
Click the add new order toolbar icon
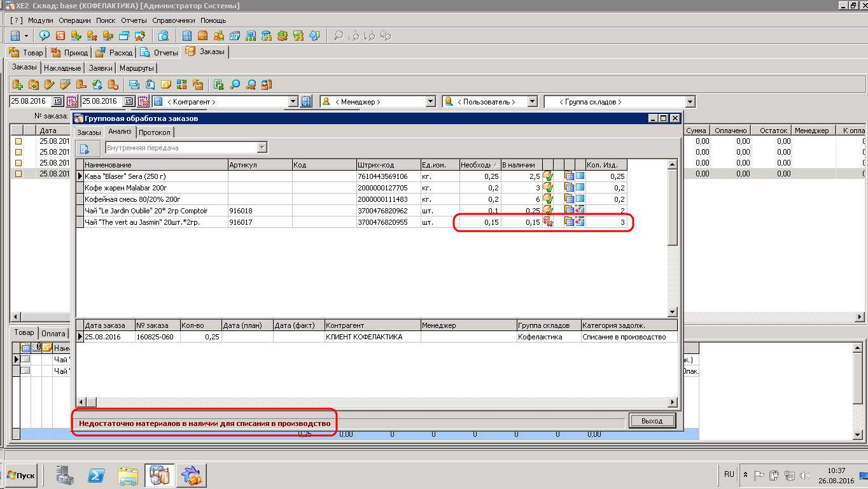(18, 84)
